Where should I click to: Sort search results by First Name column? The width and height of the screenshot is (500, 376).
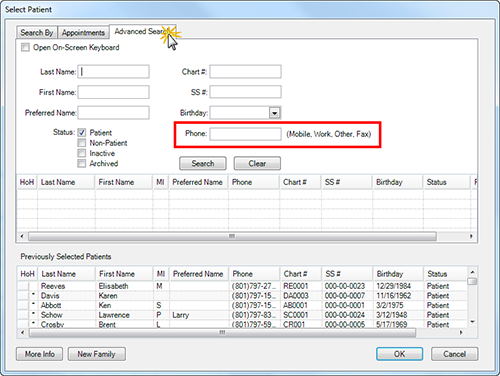tap(124, 182)
